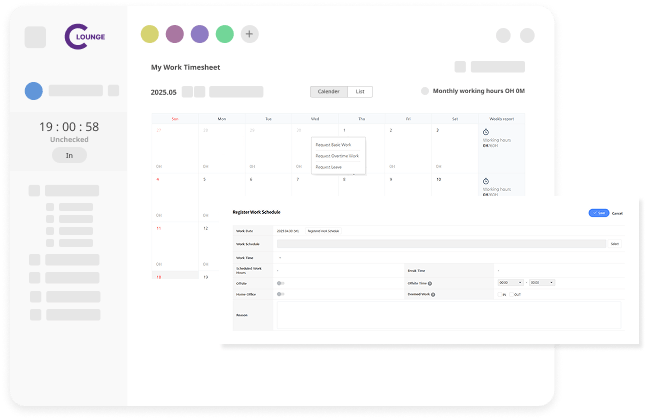Click the C Lounge logo
Screen dimensions: 646x420
85,37
